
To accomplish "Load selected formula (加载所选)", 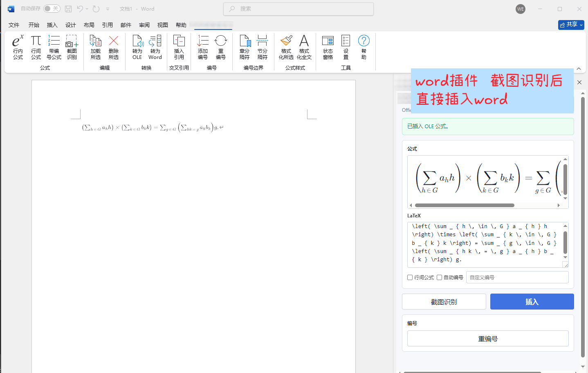I will [96, 47].
